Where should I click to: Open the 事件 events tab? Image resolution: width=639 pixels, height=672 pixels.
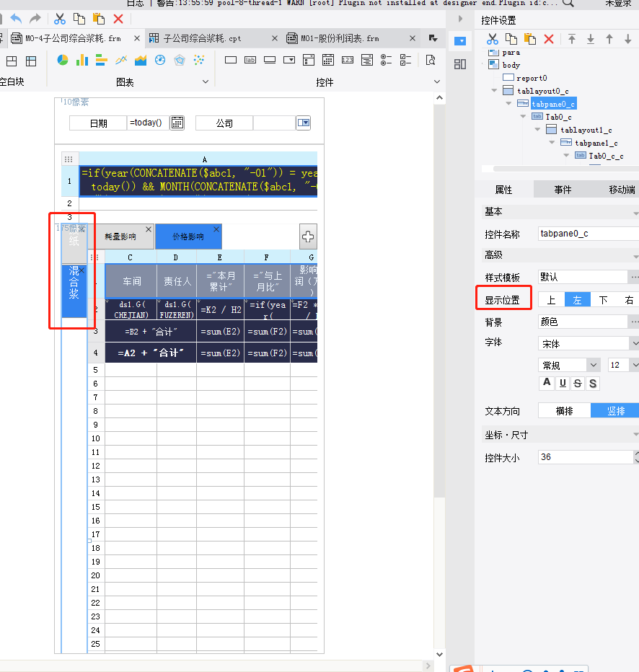(563, 190)
